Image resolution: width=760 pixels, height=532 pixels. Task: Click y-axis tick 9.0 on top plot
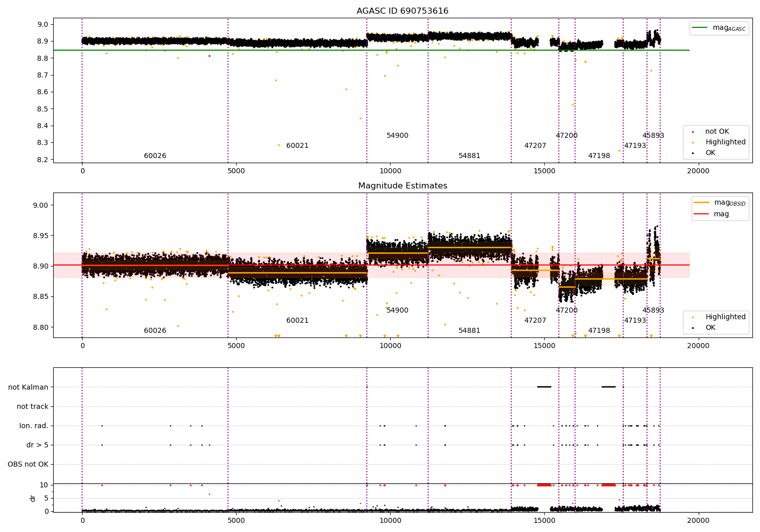pos(43,24)
